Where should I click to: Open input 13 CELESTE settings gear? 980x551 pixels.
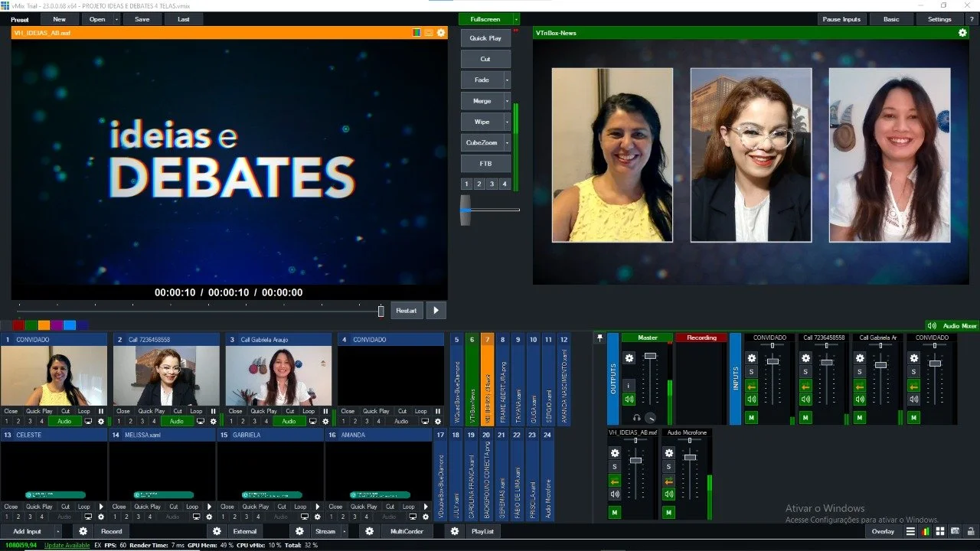pos(100,517)
